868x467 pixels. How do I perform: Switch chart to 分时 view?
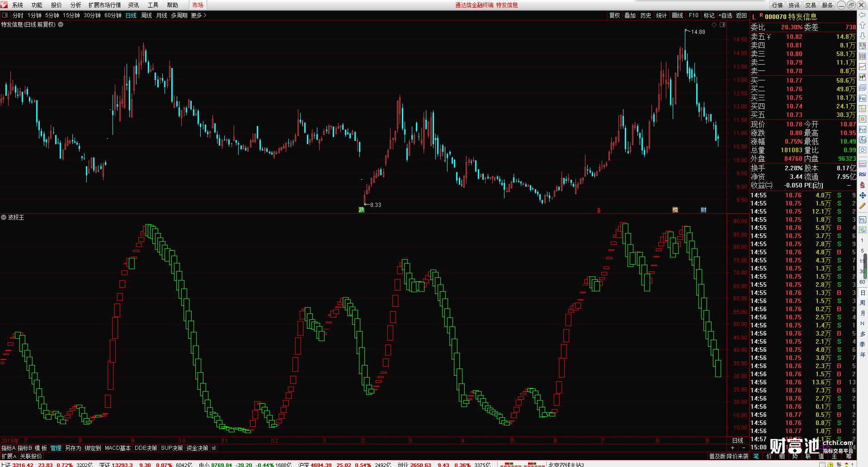[18, 15]
